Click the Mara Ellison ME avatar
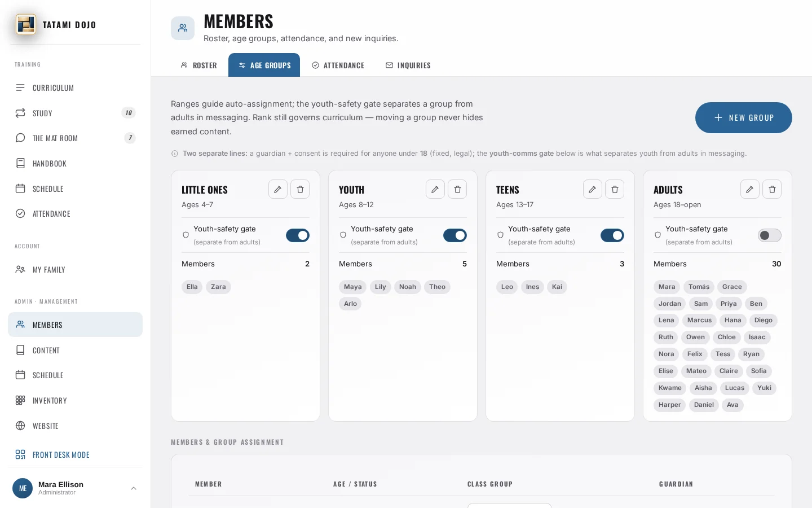 coord(23,488)
